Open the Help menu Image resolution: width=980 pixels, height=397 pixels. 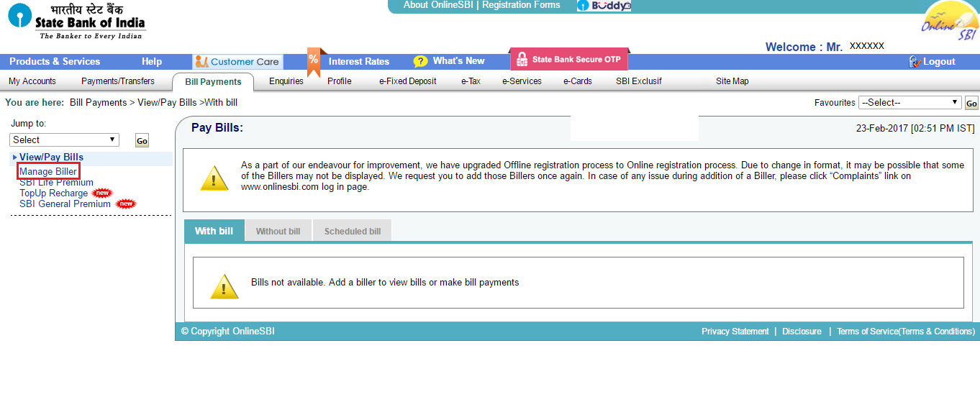point(152,62)
